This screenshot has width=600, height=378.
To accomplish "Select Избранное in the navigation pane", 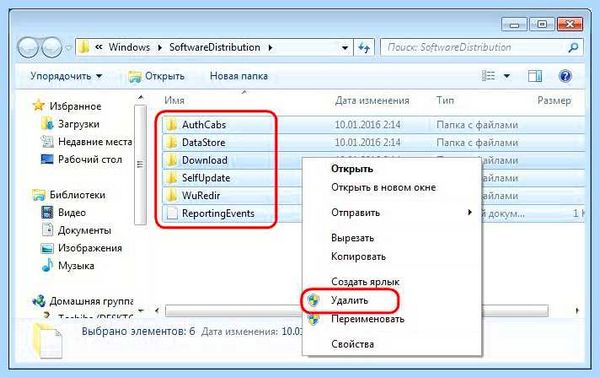I will pos(75,106).
